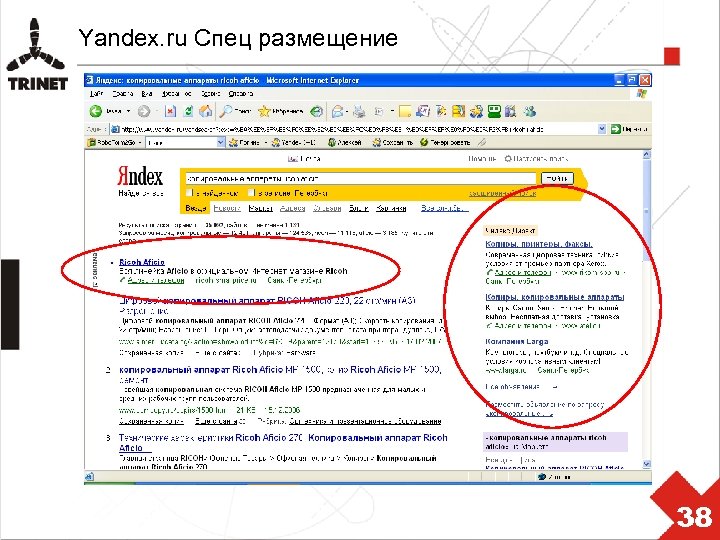Click the RoboForm Алексей identity button
Viewport: 720px width, 540px height.
tap(345, 143)
